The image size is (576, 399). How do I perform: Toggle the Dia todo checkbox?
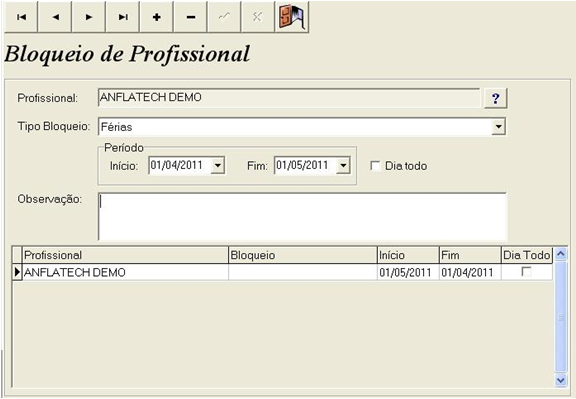(x=375, y=166)
